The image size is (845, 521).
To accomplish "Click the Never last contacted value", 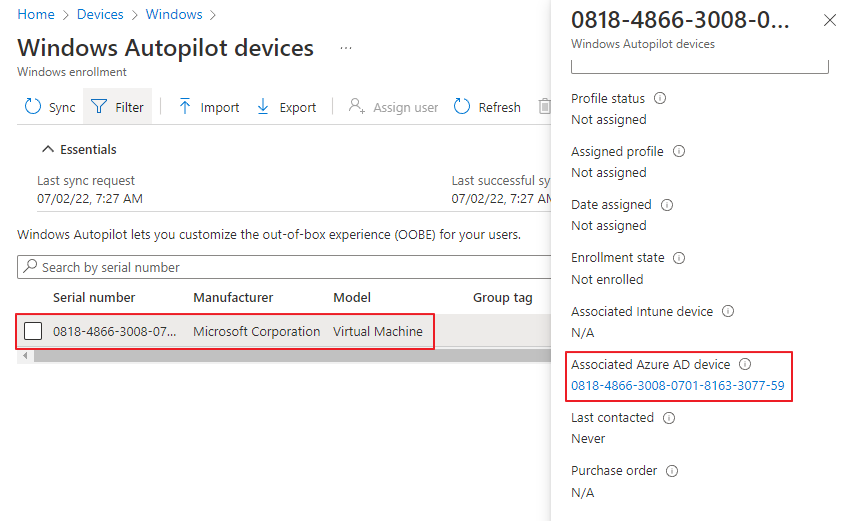I will pyautogui.click(x=587, y=439).
